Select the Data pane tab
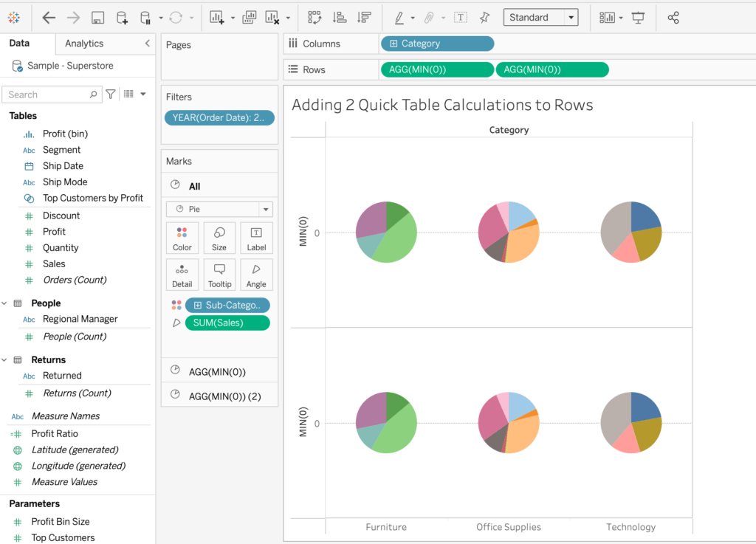Screen dimensions: 756x544 pyautogui.click(x=20, y=44)
